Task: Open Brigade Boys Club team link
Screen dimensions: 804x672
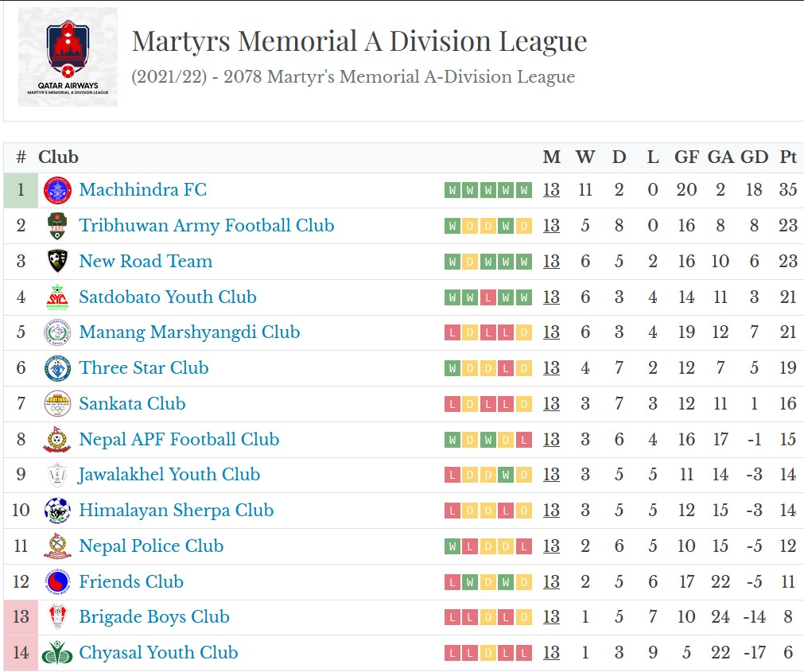Action: tap(154, 617)
